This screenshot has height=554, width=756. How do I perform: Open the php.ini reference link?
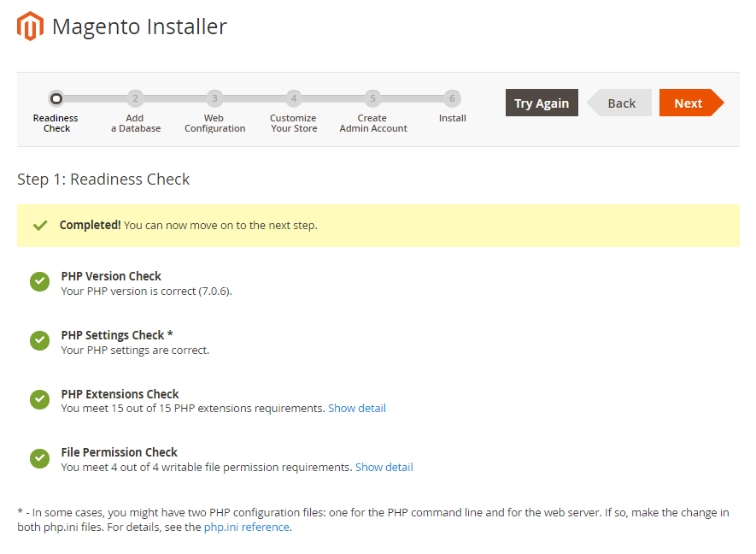tap(247, 527)
